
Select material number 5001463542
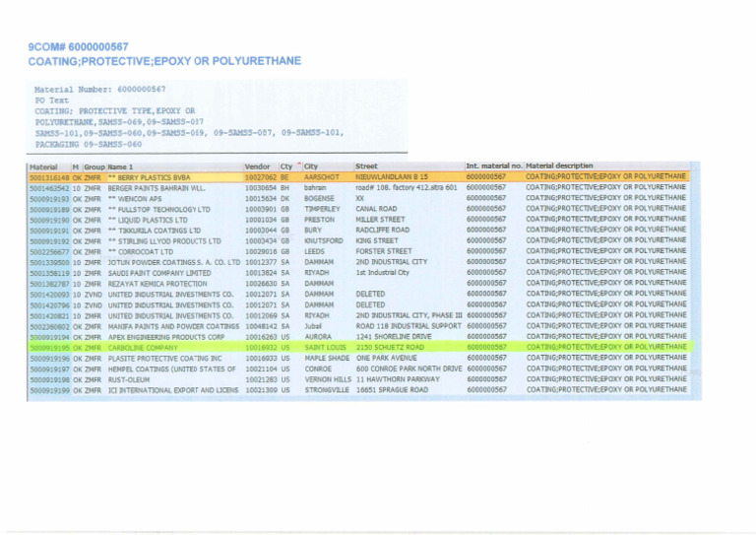pos(49,188)
